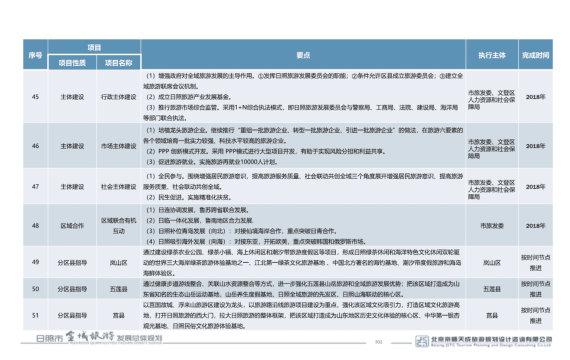Select the 项目名称 sub-header cell
The image size is (570, 360).
pos(119,63)
